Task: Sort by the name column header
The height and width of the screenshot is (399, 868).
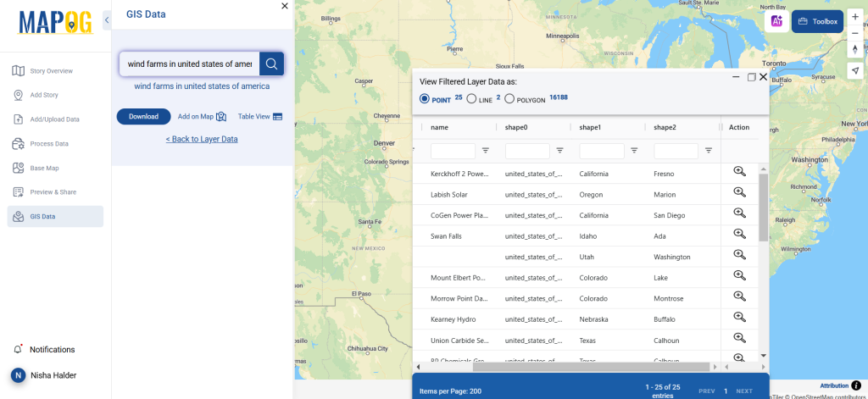Action: pos(440,127)
